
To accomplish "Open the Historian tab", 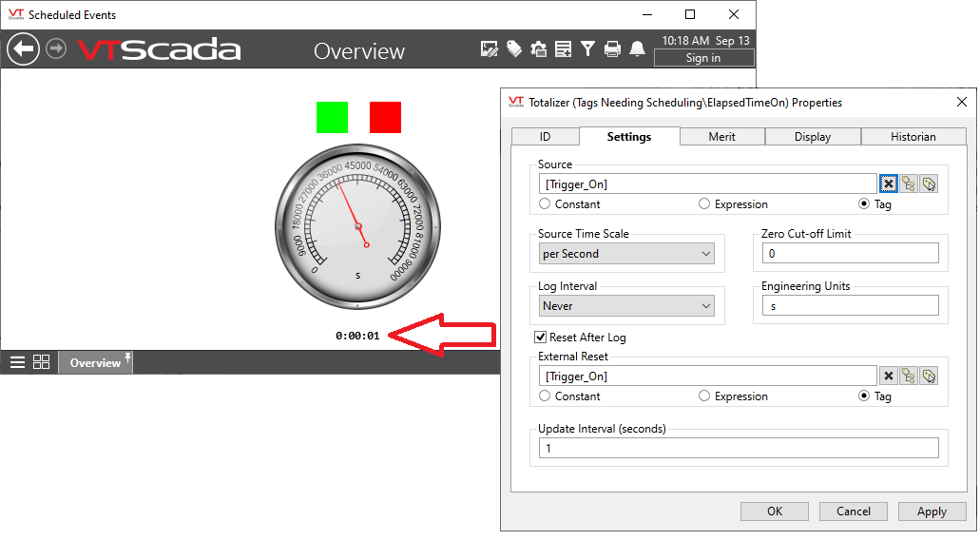I will click(913, 137).
